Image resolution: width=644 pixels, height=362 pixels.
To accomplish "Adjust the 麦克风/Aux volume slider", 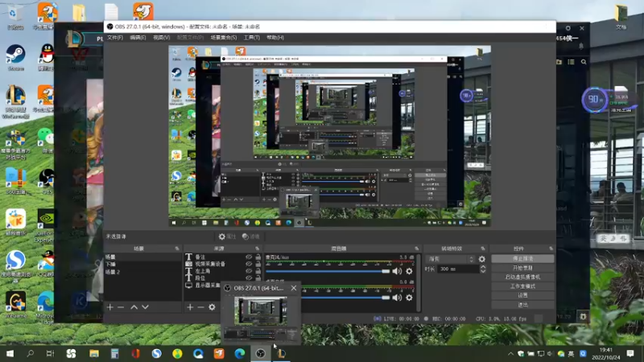I will tap(328, 271).
